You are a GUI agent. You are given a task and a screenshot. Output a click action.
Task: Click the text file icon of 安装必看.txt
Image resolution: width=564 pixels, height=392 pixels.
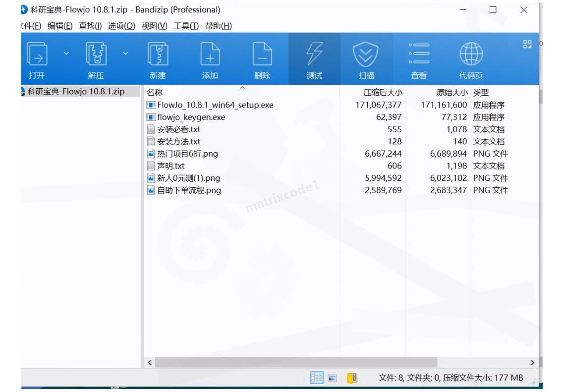coord(151,129)
